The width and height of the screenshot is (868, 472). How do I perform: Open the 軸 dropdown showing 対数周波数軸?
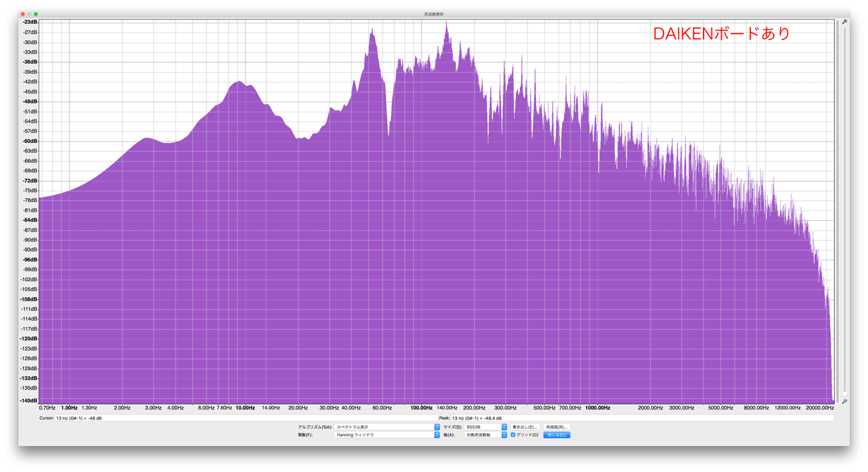[x=486, y=435]
